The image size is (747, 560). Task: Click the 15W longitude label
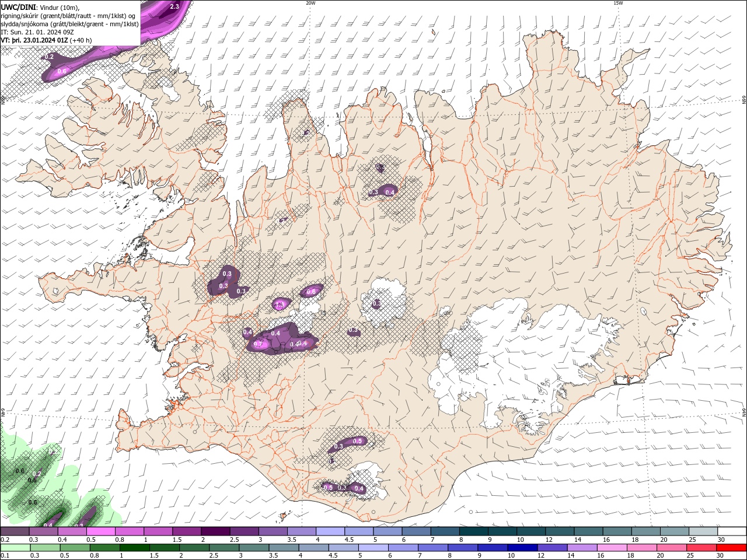pos(618,3)
